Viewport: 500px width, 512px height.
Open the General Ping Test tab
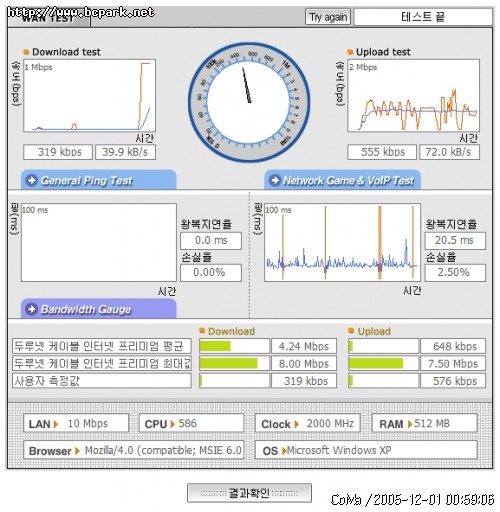[x=98, y=180]
